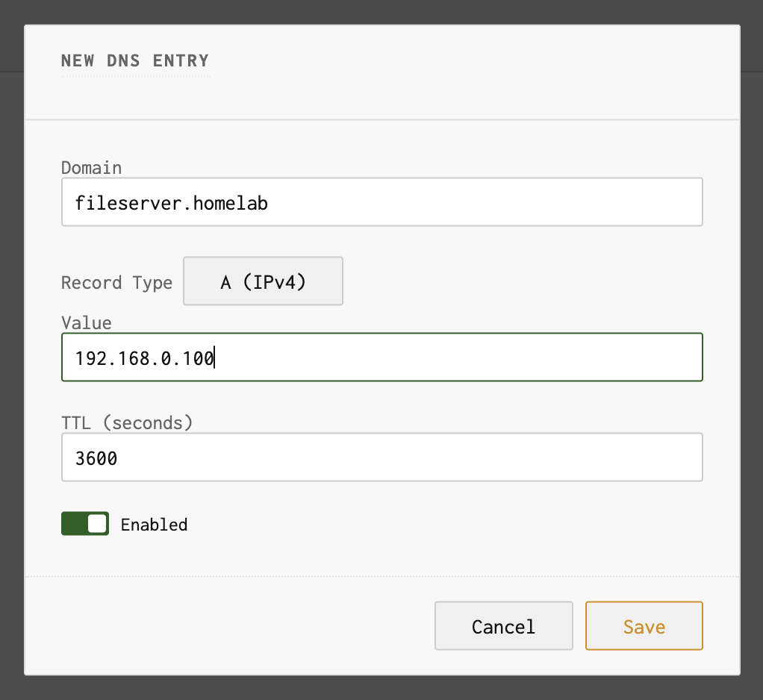Click the Save button
The width and height of the screenshot is (763, 700).
pos(644,626)
